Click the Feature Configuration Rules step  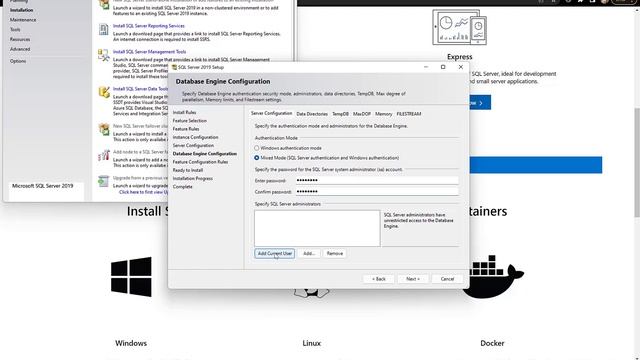coord(200,162)
